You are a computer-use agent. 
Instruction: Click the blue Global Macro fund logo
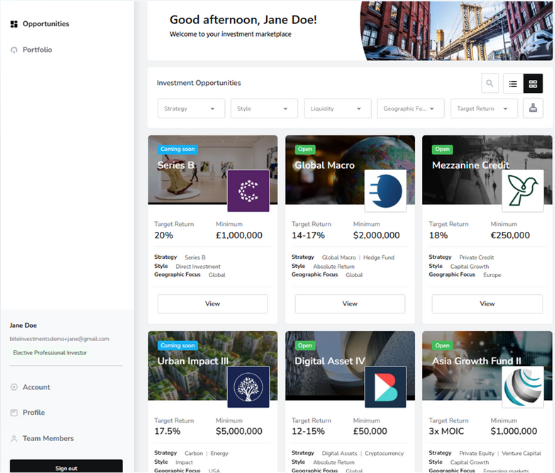pos(385,191)
